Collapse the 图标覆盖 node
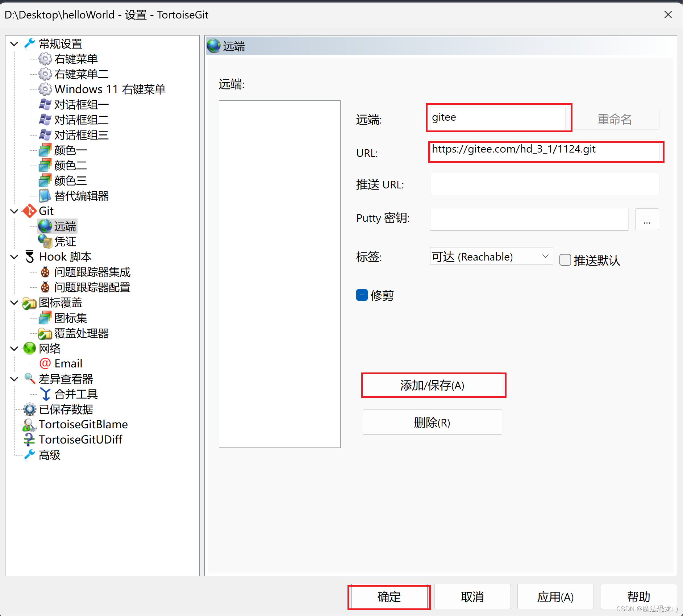Screen dimensions: 683x616 pyautogui.click(x=14, y=303)
